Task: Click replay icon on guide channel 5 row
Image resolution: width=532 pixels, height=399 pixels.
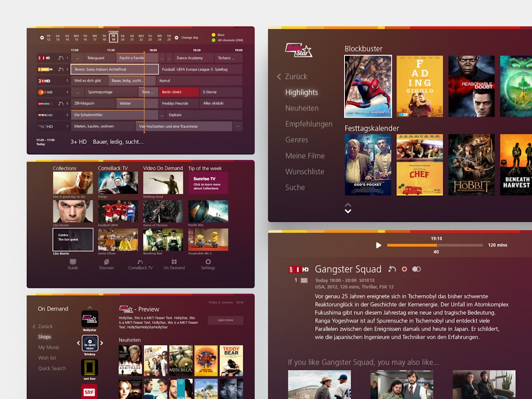Action: pyautogui.click(x=61, y=103)
